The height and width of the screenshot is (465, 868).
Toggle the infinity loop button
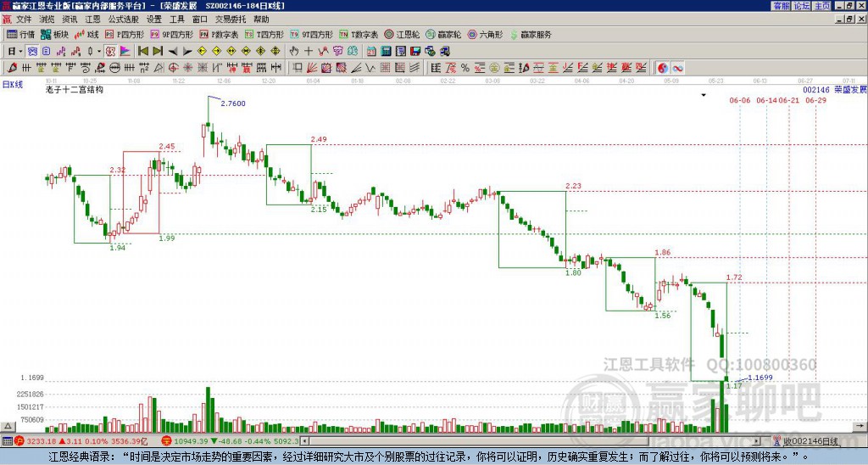(677, 68)
